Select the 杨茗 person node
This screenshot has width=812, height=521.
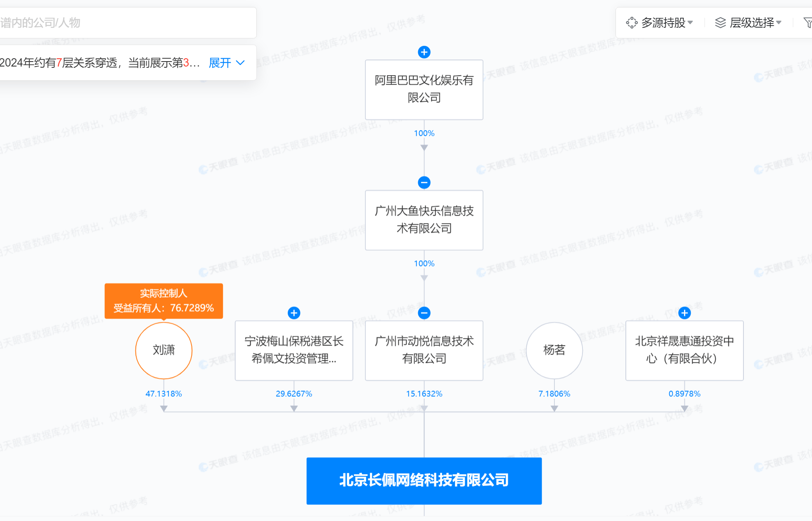(x=554, y=350)
